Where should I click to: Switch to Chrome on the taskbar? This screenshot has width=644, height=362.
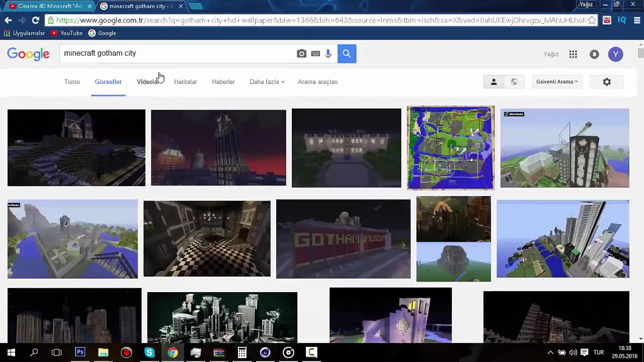pos(173,352)
